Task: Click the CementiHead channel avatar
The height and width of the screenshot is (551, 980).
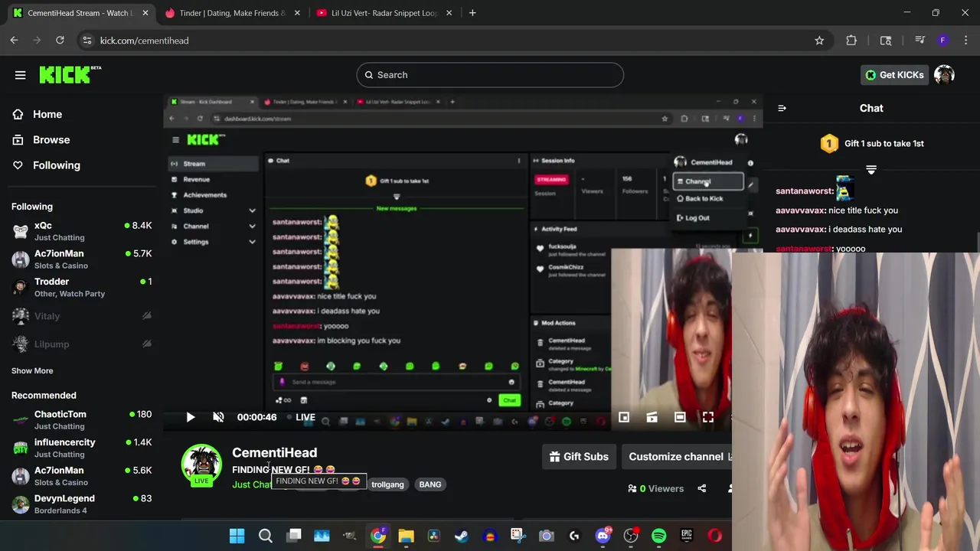Action: click(201, 465)
